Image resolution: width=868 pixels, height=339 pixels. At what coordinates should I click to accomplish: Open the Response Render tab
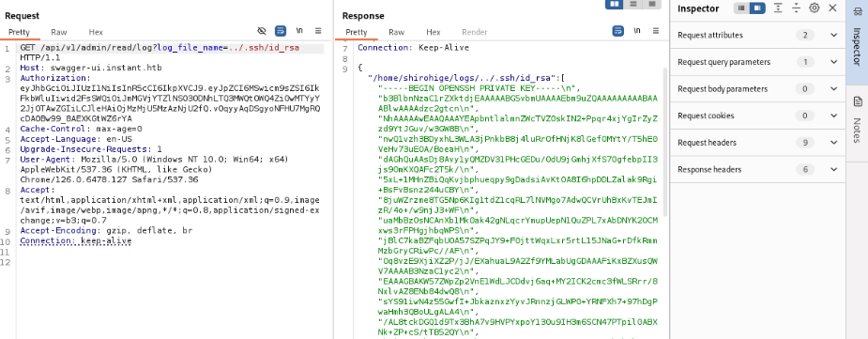pos(475,32)
